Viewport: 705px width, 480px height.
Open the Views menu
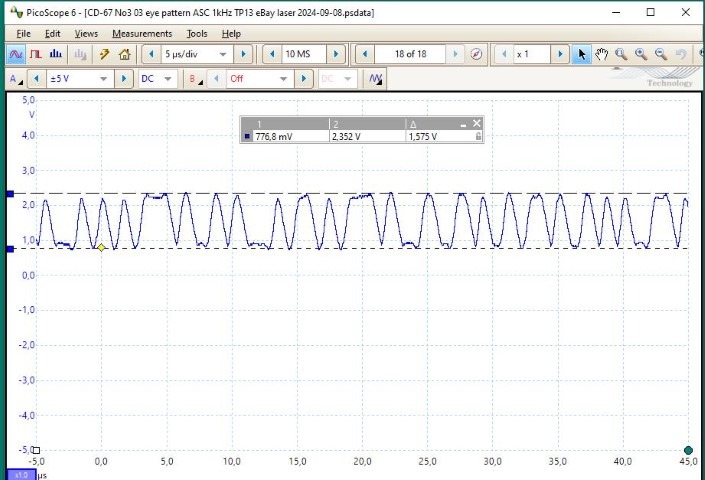86,34
